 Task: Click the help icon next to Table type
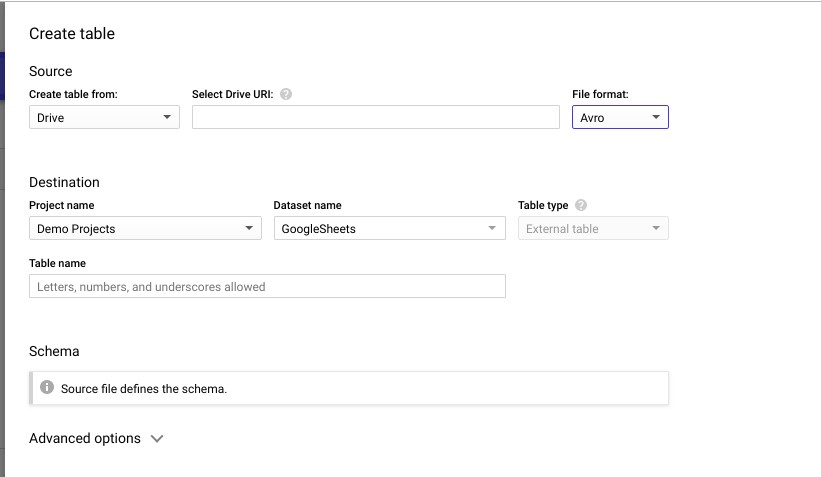click(x=581, y=205)
